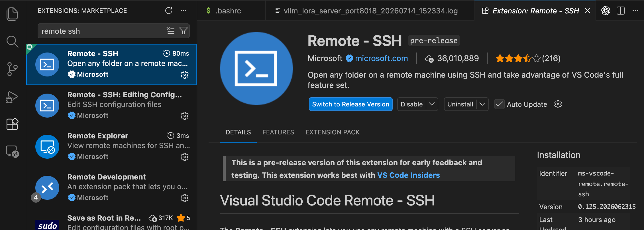Open marketplace Views and More Actions menu
The image size is (644, 230).
(x=184, y=11)
